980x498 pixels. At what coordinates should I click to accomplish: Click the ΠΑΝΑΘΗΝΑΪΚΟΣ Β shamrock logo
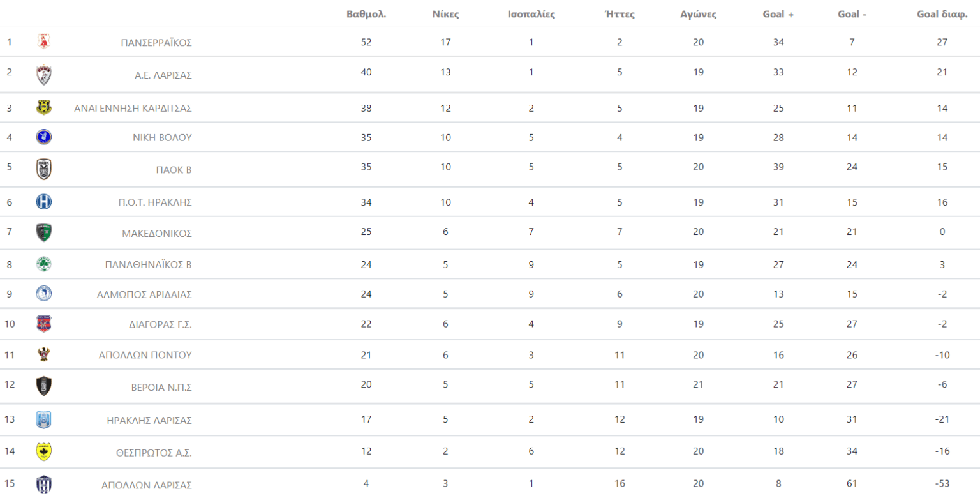click(44, 264)
